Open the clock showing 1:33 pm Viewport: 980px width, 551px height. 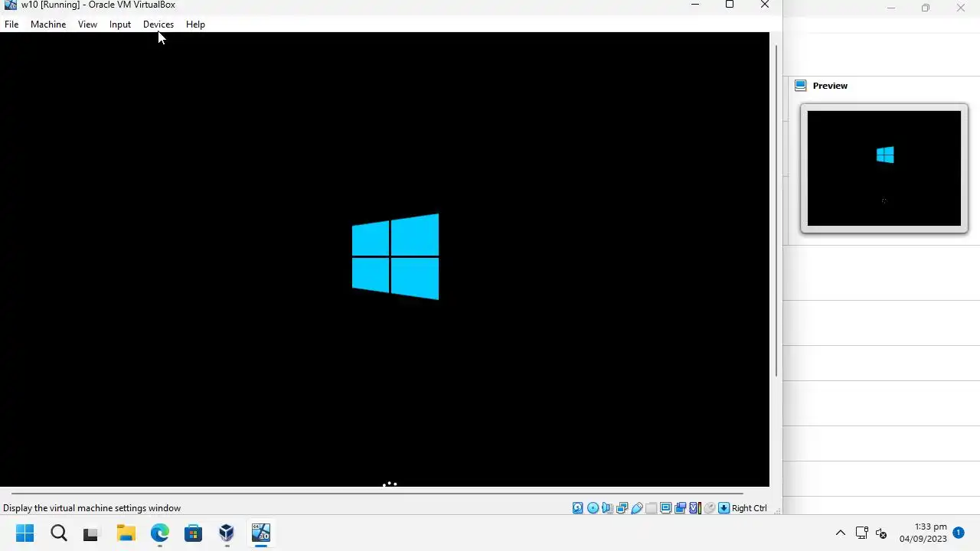tap(923, 533)
